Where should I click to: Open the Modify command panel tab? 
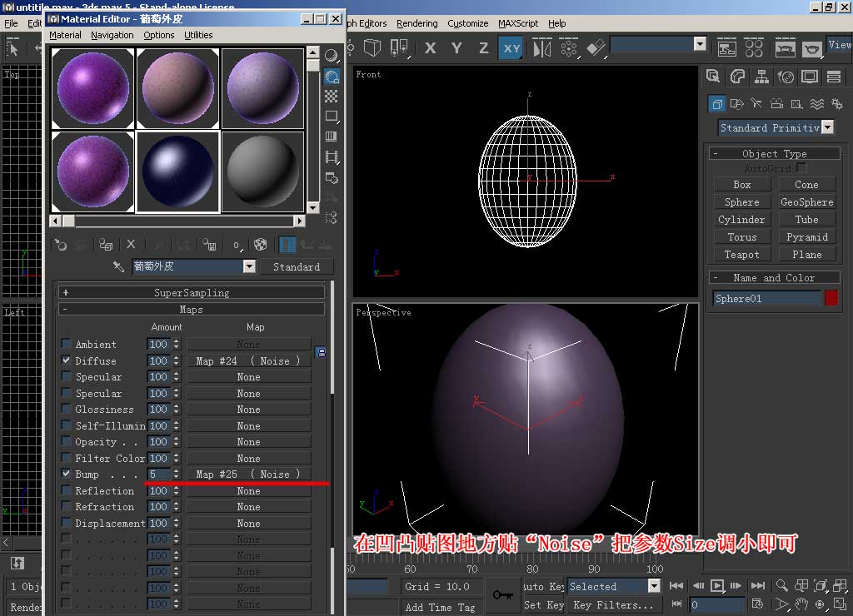737,77
